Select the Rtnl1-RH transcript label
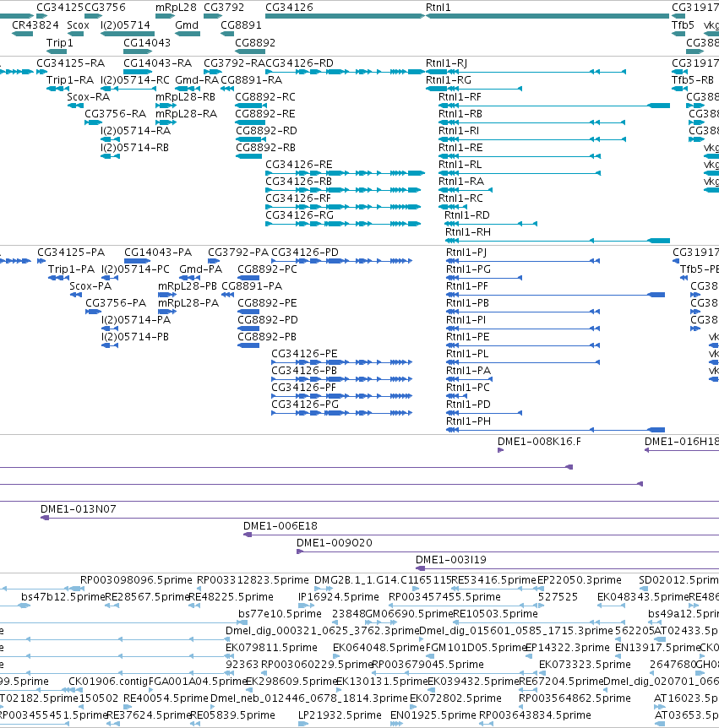The height and width of the screenshot is (728, 719). pyautogui.click(x=468, y=231)
